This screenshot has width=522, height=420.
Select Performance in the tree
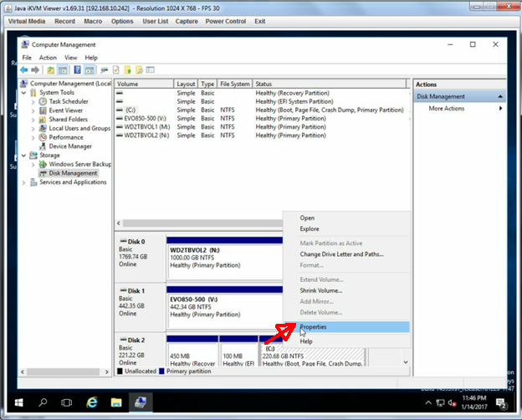(x=66, y=137)
